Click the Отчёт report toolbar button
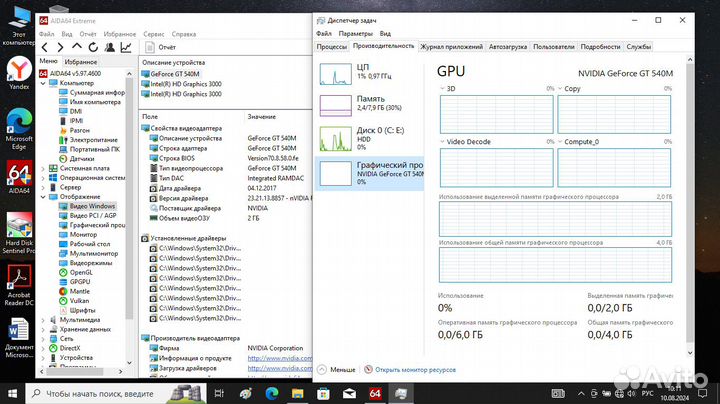Screen dimensions: 720x404 161,47
